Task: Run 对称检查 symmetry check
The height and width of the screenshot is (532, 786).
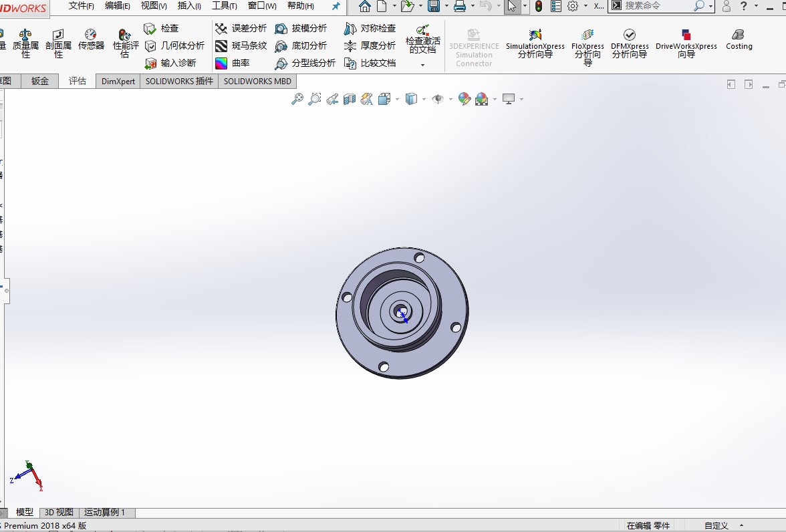Action: (x=370, y=29)
